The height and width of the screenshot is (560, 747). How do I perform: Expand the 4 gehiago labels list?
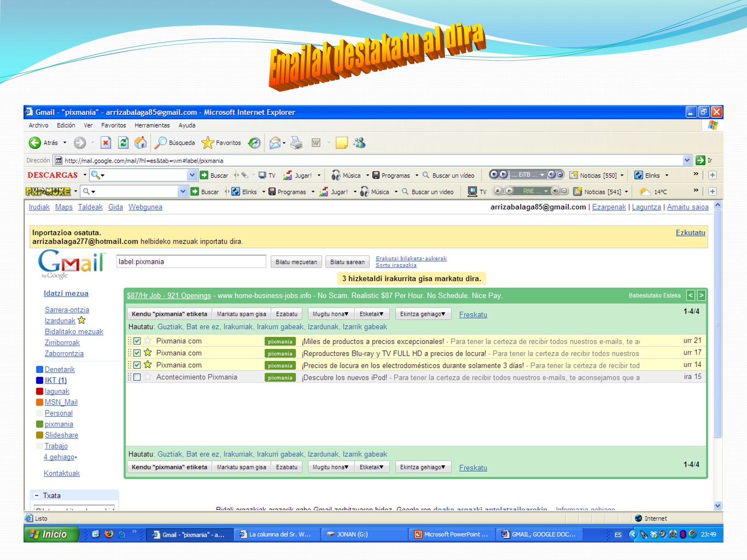pos(60,457)
